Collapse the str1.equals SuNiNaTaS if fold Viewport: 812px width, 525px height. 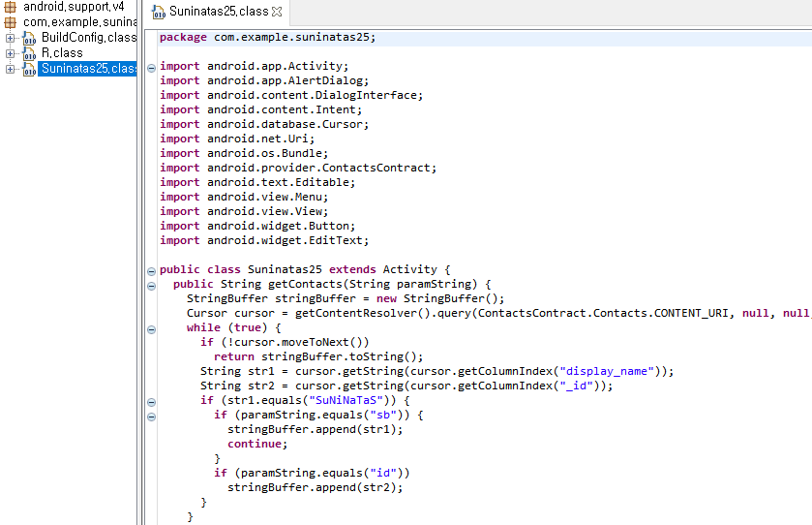point(151,402)
